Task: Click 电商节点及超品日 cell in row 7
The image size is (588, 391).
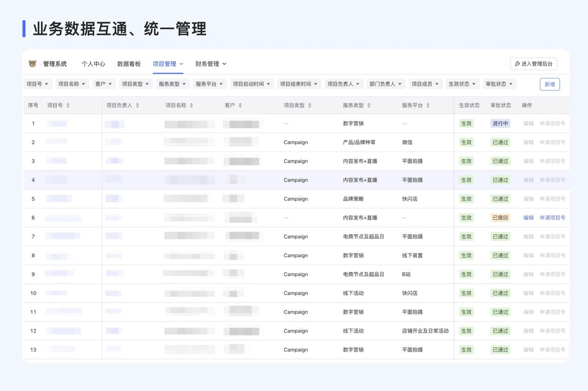Action: (363, 237)
